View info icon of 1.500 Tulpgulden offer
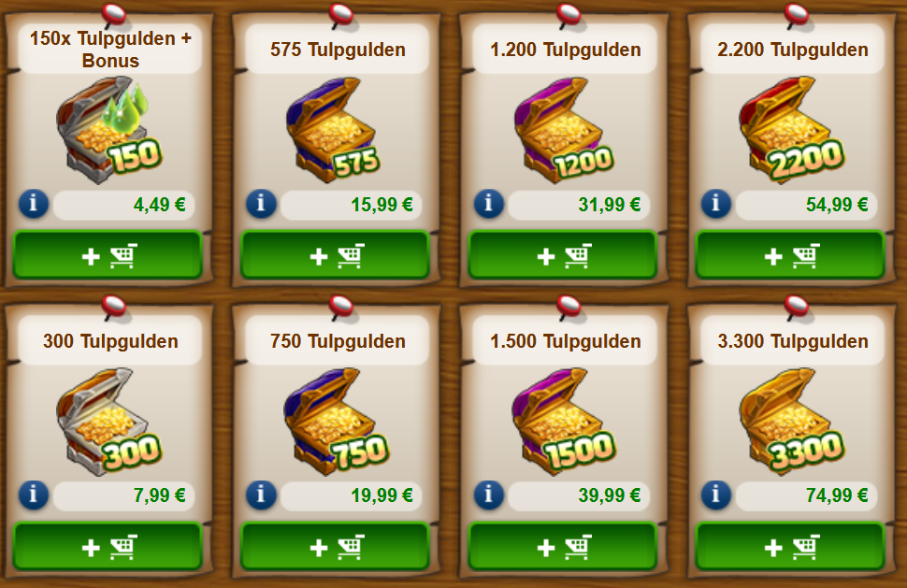 pos(489,495)
